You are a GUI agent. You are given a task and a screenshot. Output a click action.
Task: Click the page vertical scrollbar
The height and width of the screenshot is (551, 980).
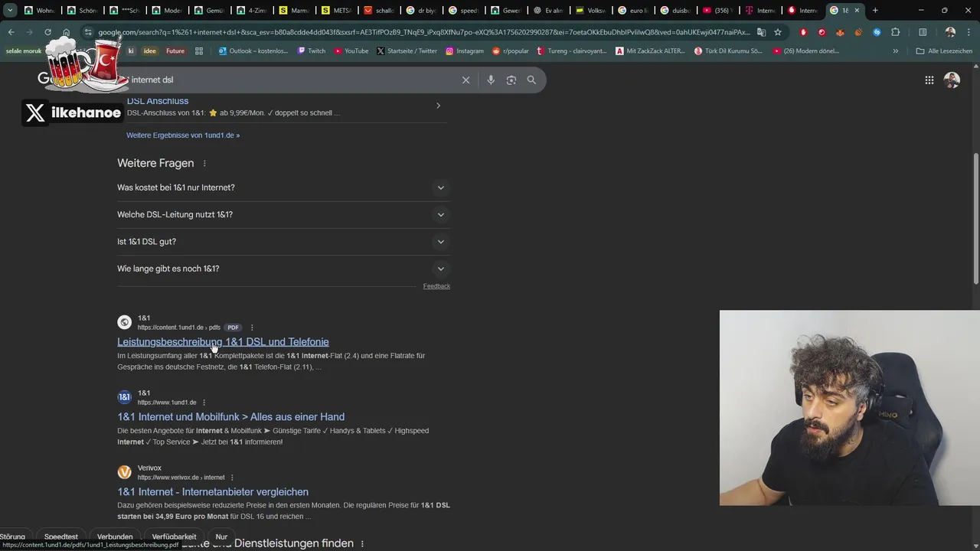(975, 218)
